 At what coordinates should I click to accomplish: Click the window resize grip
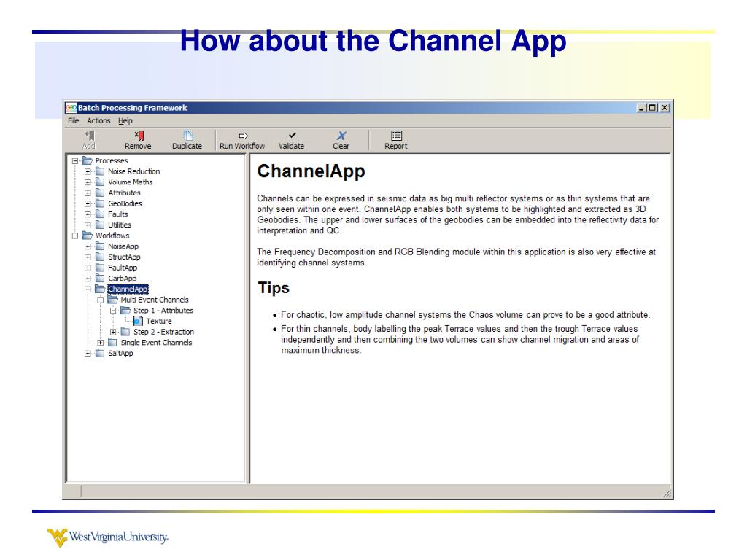pos(667,494)
